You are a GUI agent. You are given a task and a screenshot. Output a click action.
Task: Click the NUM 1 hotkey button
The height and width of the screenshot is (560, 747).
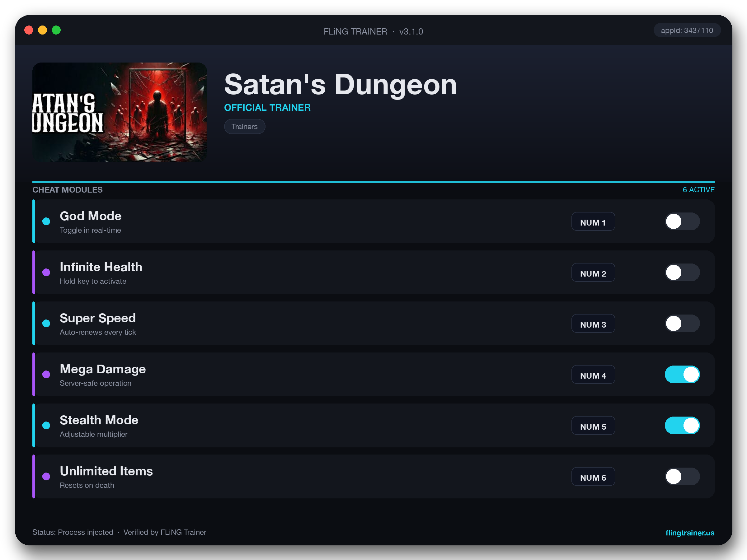tap(593, 222)
